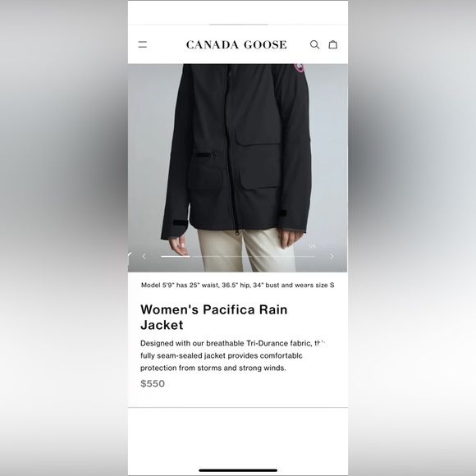Image resolution: width=476 pixels, height=476 pixels.
Task: Expand the Tri-Durance fabric description text
Action: point(232,355)
